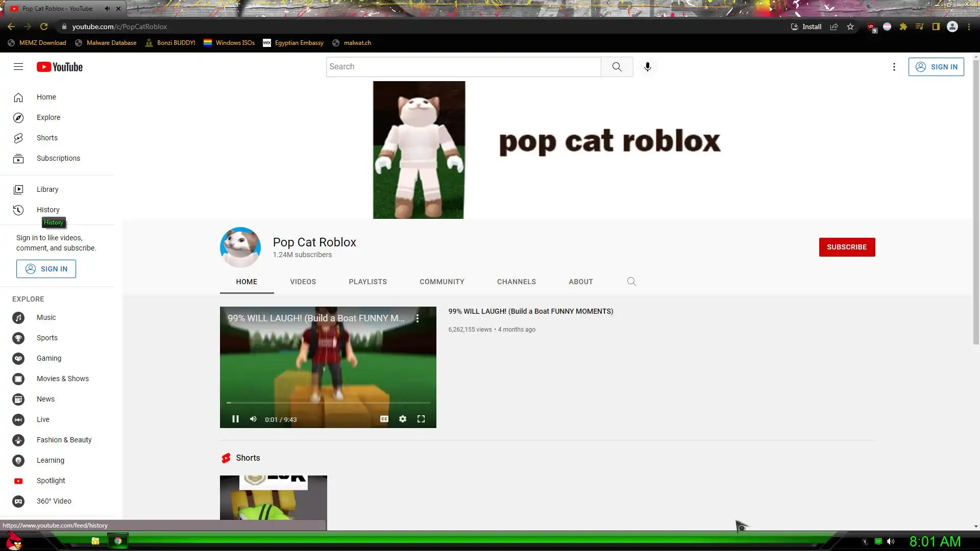Mute the video player volume

(253, 419)
